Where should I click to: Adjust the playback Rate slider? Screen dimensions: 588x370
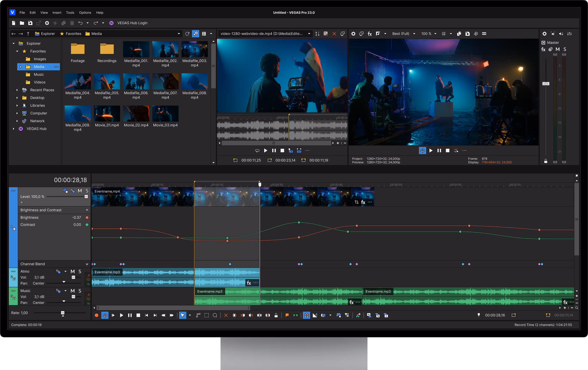[x=63, y=313]
